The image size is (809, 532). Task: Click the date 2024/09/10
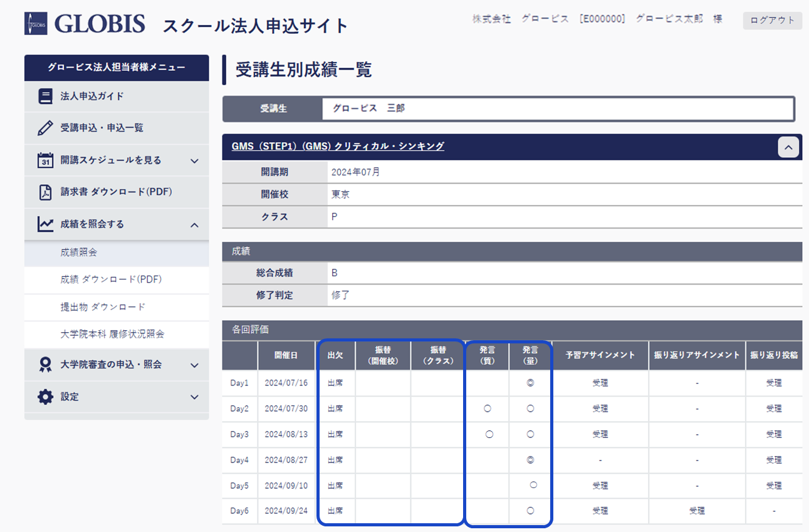pyautogui.click(x=286, y=486)
